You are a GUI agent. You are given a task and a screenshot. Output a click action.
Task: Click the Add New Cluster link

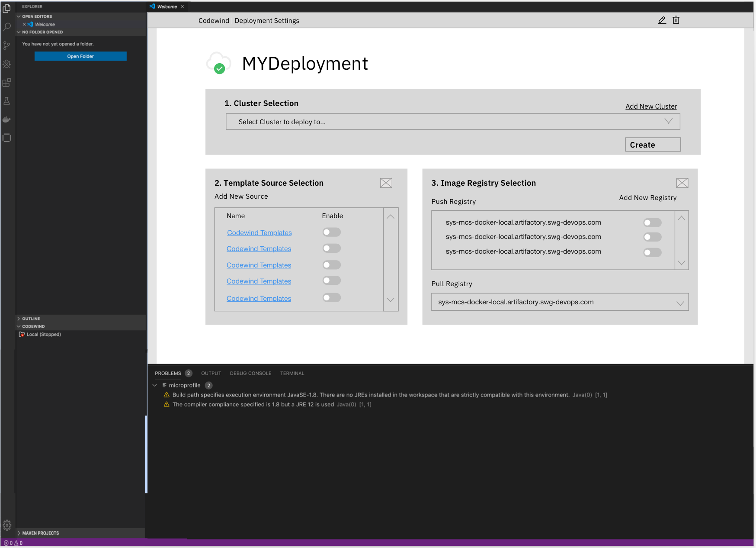651,106
